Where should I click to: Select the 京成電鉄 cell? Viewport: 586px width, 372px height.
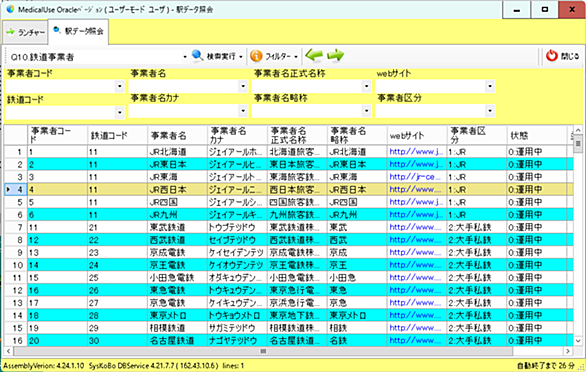[x=178, y=253]
